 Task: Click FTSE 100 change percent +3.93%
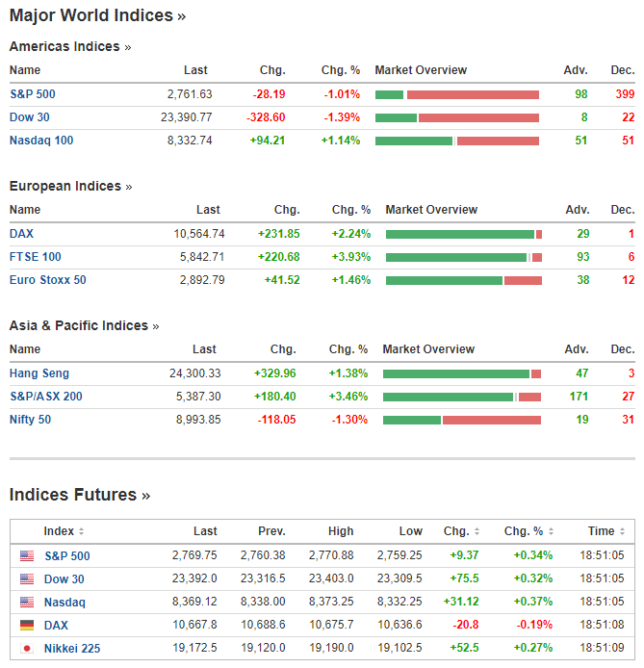pyautogui.click(x=351, y=257)
